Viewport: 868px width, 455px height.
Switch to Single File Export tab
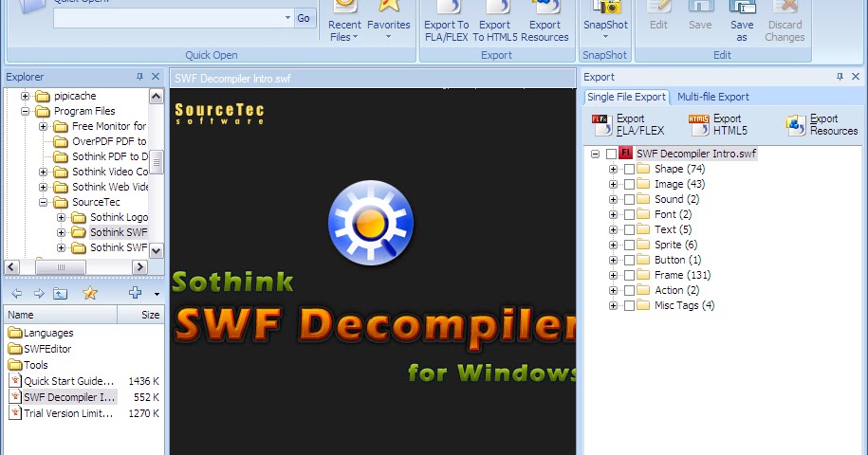pyautogui.click(x=626, y=97)
